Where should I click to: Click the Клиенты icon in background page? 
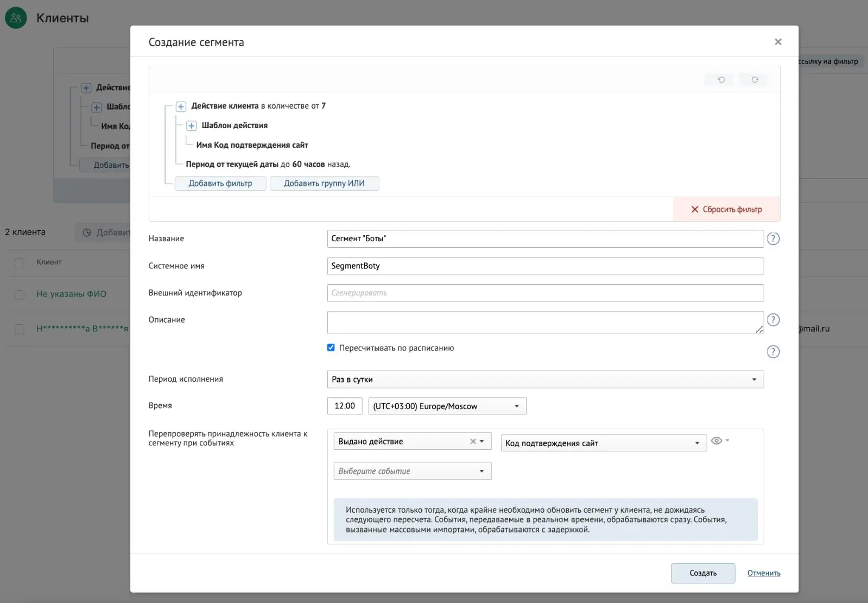(x=16, y=18)
